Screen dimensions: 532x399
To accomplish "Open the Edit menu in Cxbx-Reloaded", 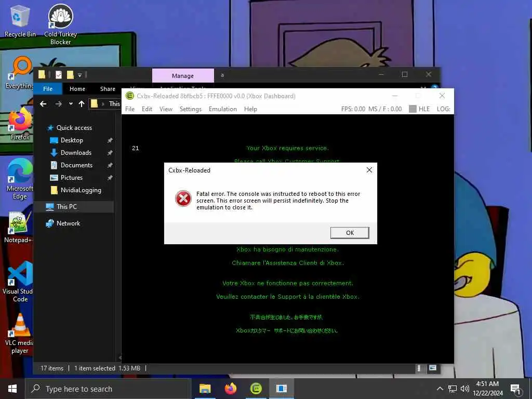I will [147, 109].
